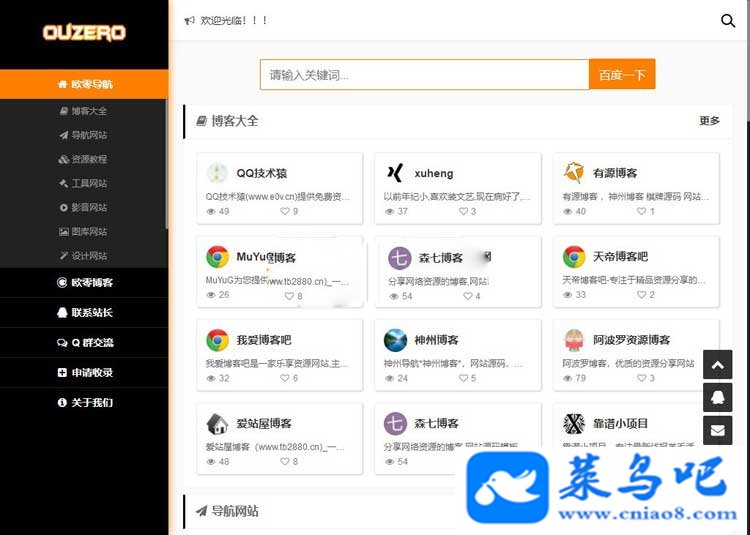Image resolution: width=750 pixels, height=535 pixels.
Task: Select 欧零导航 in sidebar
Action: click(84, 84)
